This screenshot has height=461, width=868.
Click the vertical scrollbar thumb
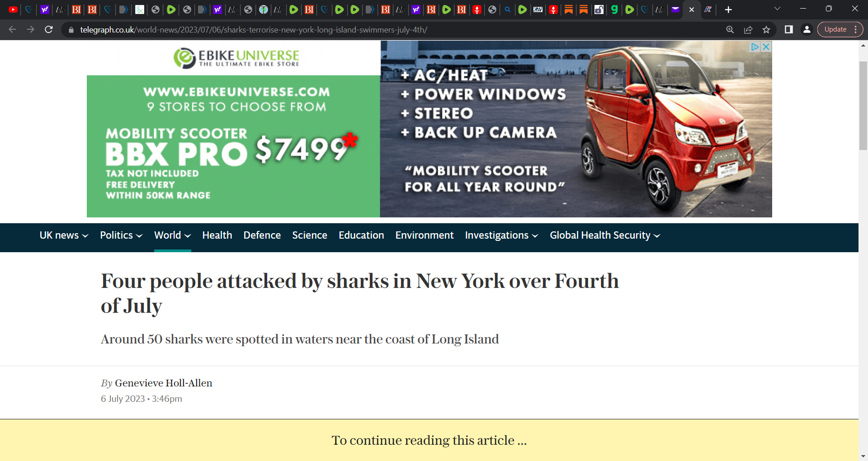pos(863,105)
